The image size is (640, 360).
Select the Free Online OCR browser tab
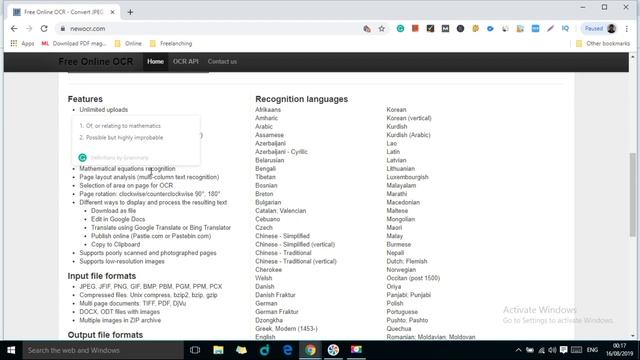pos(64,12)
